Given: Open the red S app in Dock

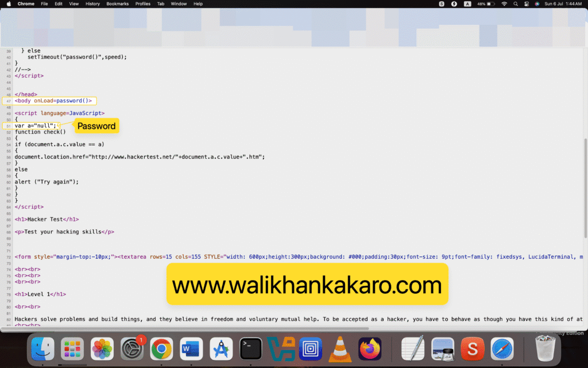Looking at the screenshot, I should click(473, 349).
